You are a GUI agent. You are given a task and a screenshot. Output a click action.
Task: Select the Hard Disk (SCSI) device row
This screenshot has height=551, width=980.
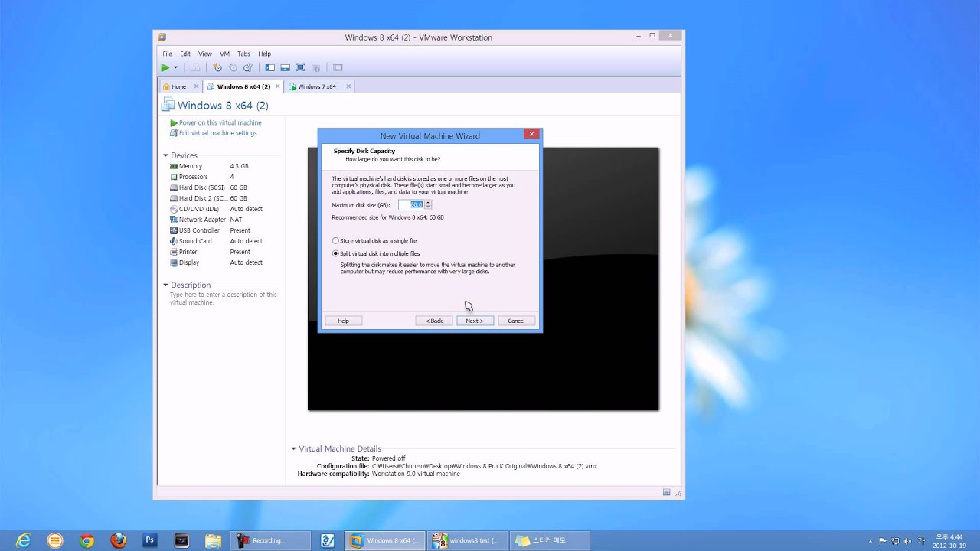tap(222, 187)
